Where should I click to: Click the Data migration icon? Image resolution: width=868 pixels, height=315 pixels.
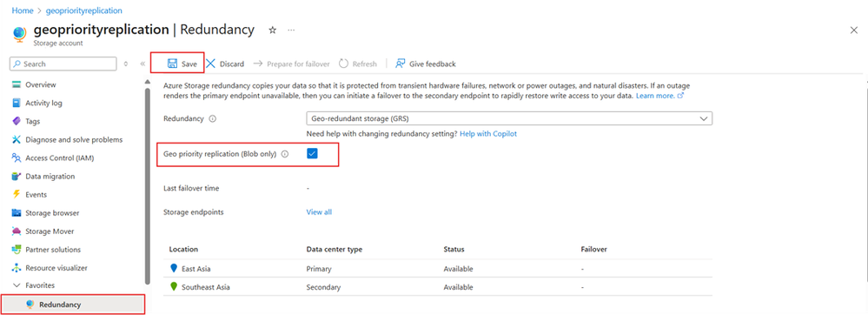16,177
